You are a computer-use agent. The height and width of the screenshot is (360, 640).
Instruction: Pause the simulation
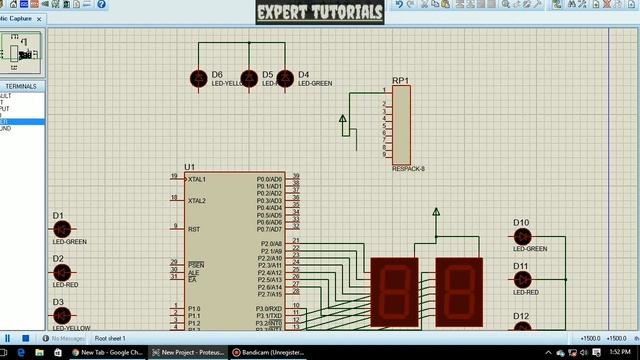pyautogui.click(x=7, y=338)
